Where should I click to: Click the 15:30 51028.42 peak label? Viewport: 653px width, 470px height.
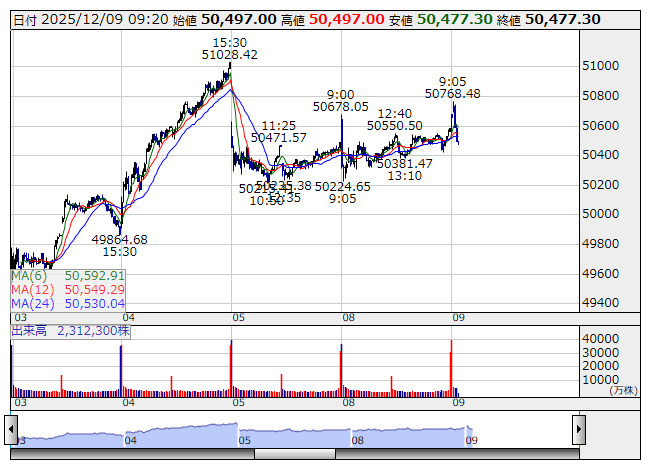[x=230, y=49]
